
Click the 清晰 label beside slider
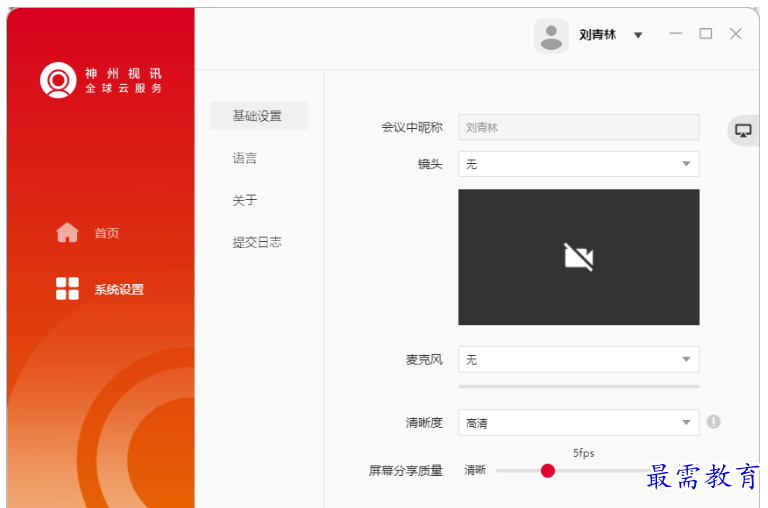tap(475, 470)
